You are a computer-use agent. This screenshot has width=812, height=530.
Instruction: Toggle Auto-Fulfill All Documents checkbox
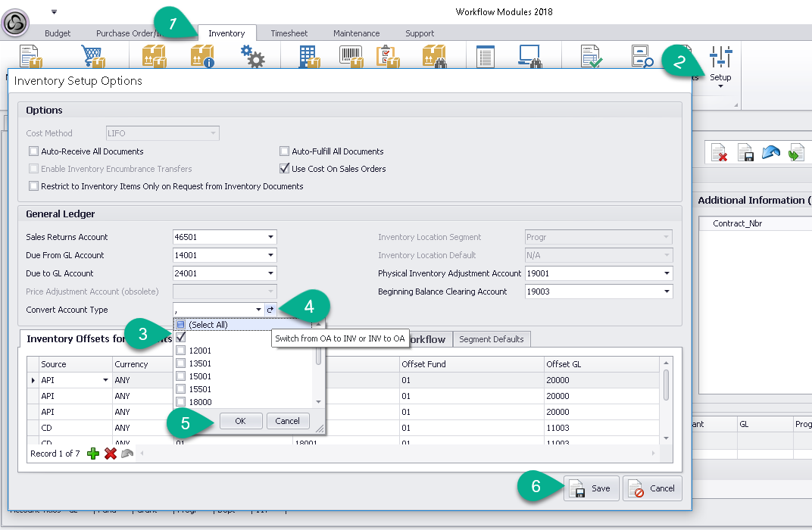click(285, 151)
